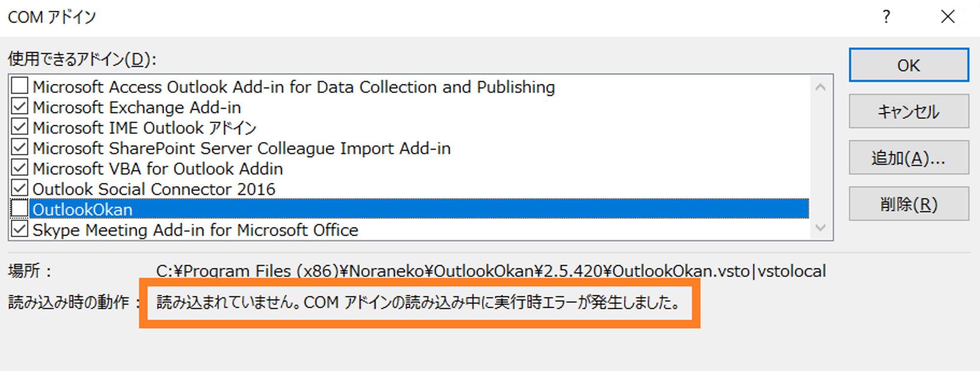980x371 pixels.
Task: Click the 追加(A)... button
Action: (x=909, y=157)
